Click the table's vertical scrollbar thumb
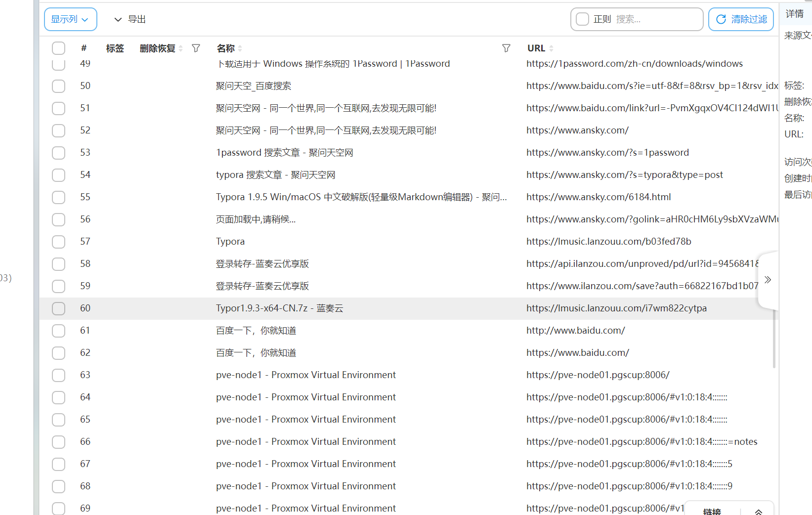812x515 pixels. tap(774, 339)
